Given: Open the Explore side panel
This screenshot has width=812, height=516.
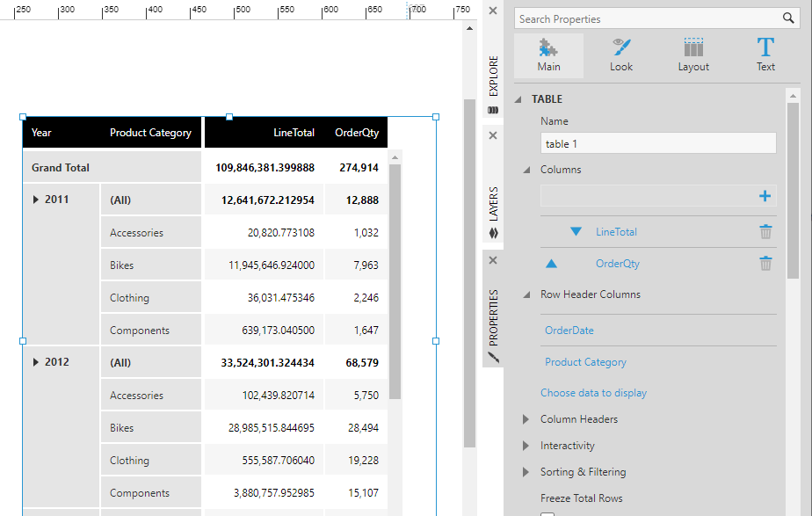Looking at the screenshot, I should 494,76.
